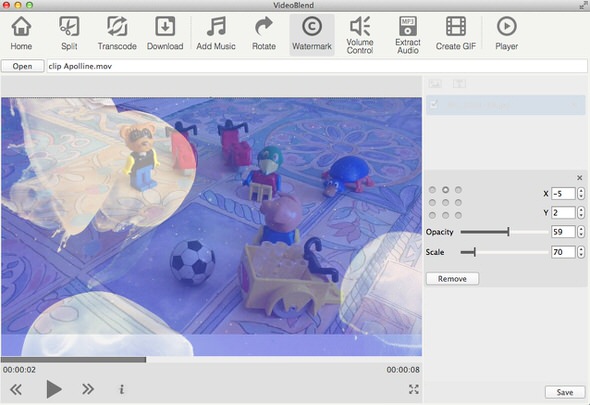Click the video playback progress bar

pyautogui.click(x=211, y=360)
